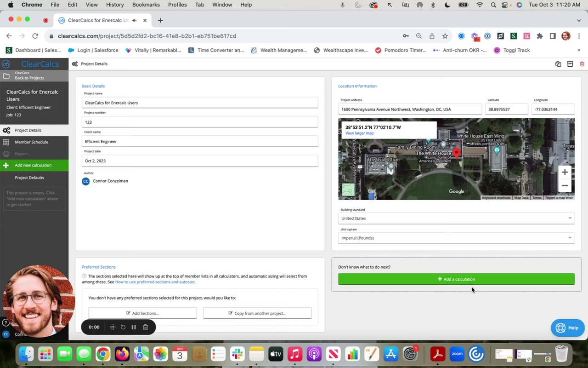Open the Profiles menu in the menu bar

click(x=177, y=5)
